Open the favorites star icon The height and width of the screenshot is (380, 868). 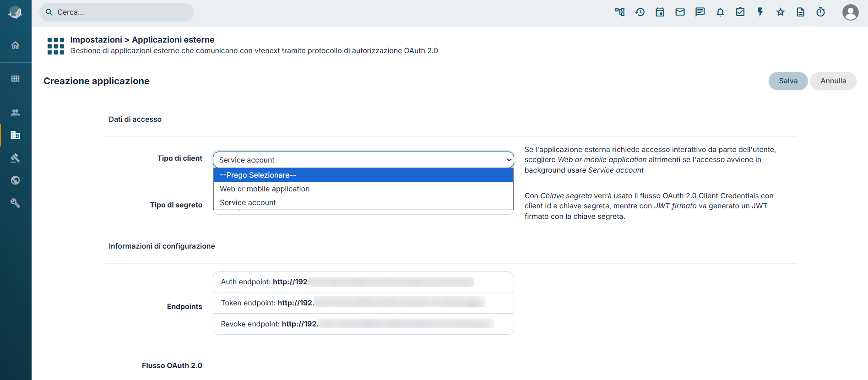point(781,12)
